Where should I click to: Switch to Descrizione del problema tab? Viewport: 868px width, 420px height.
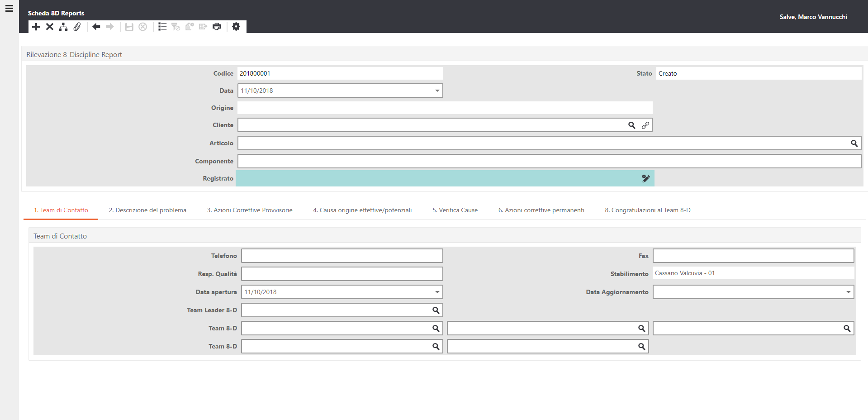point(147,210)
